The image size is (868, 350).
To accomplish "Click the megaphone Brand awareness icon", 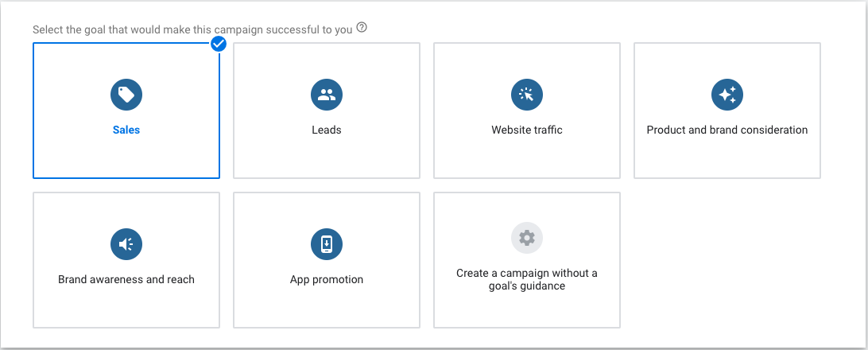I will pos(126,244).
